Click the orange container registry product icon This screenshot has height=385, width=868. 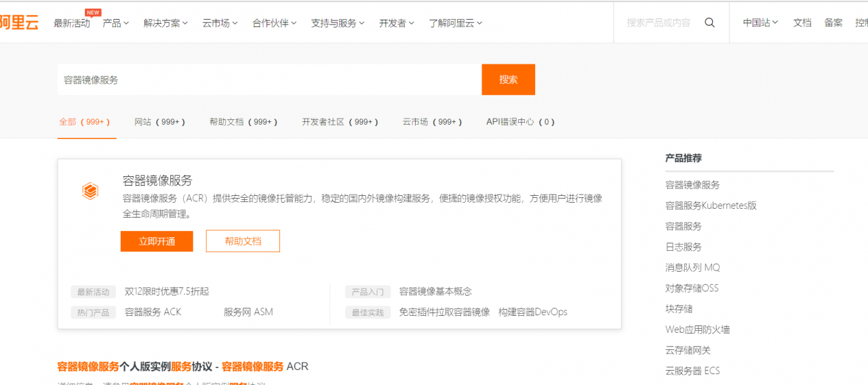click(x=90, y=191)
